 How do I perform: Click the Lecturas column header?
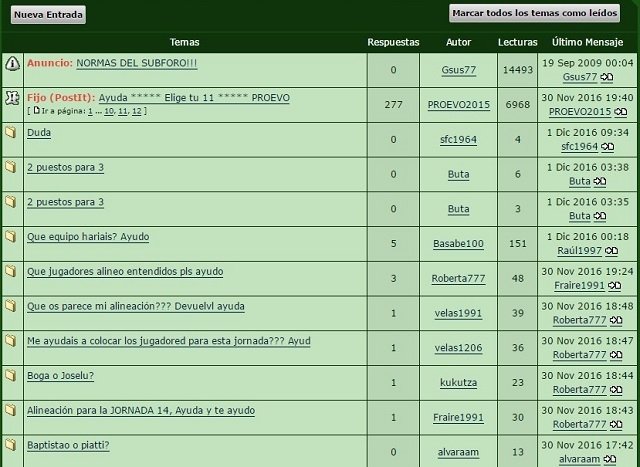(x=518, y=42)
